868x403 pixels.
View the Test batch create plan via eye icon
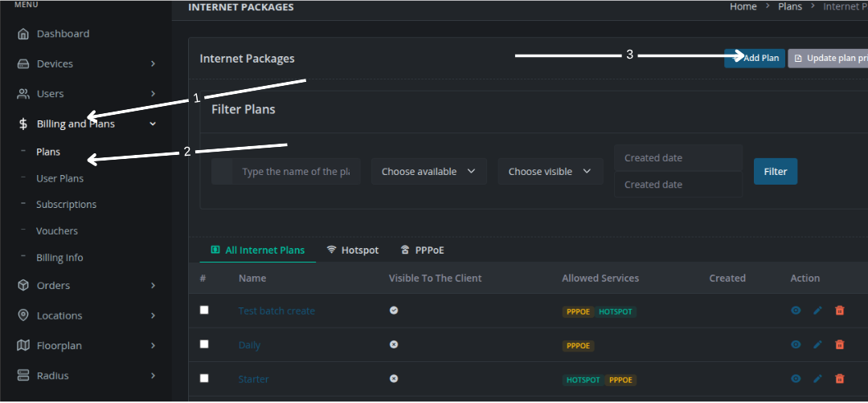[796, 311]
